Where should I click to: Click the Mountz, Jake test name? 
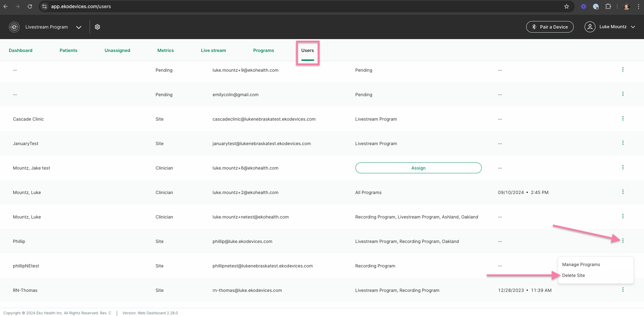(32, 168)
